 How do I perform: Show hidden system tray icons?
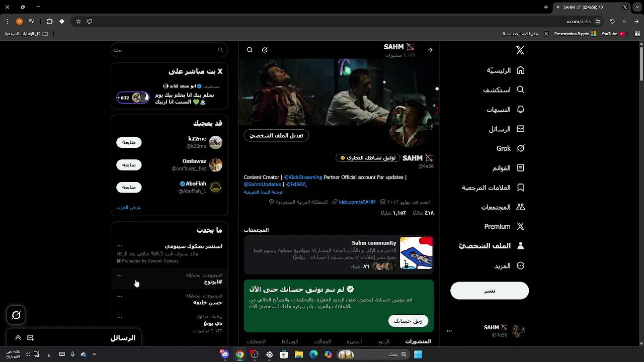point(94,354)
